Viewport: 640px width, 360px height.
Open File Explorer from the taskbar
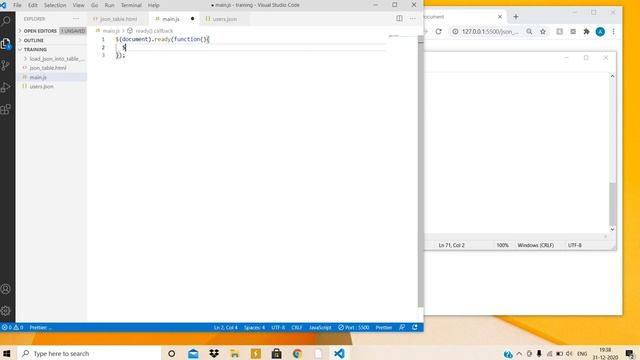click(235, 353)
